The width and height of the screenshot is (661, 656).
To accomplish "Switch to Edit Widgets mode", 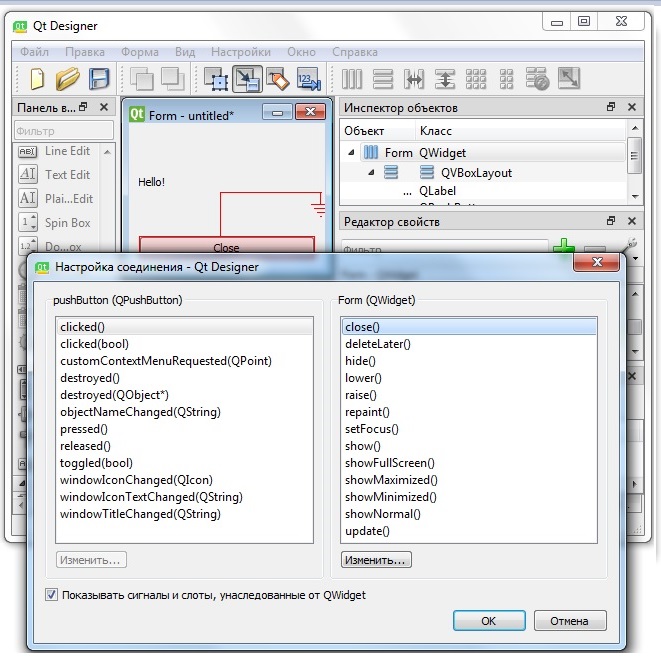I will pos(216,79).
